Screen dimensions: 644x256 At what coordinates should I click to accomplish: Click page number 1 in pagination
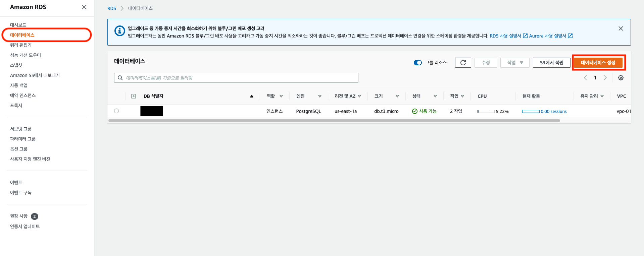(595, 78)
